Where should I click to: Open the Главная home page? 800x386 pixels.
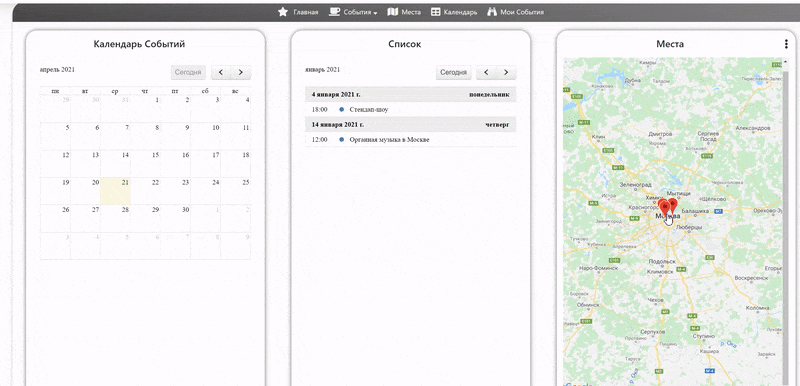306,12
